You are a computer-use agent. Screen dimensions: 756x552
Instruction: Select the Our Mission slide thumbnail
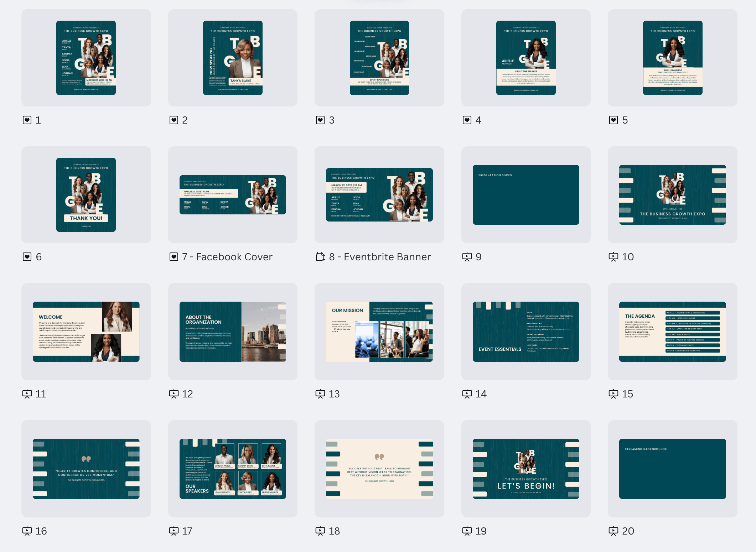pos(379,332)
